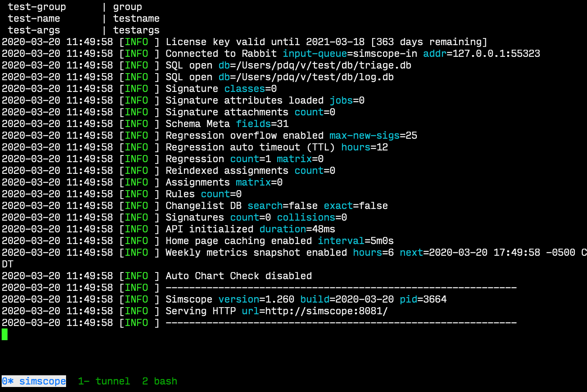Click 'Regression auto timeout (TTL)' text

pos(250,147)
